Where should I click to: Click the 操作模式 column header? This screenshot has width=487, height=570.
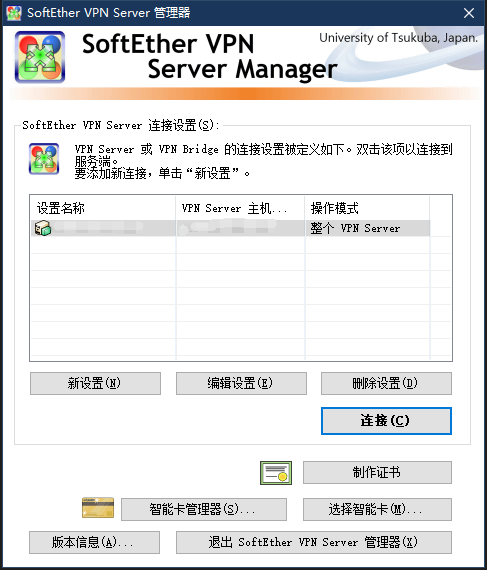click(x=367, y=208)
